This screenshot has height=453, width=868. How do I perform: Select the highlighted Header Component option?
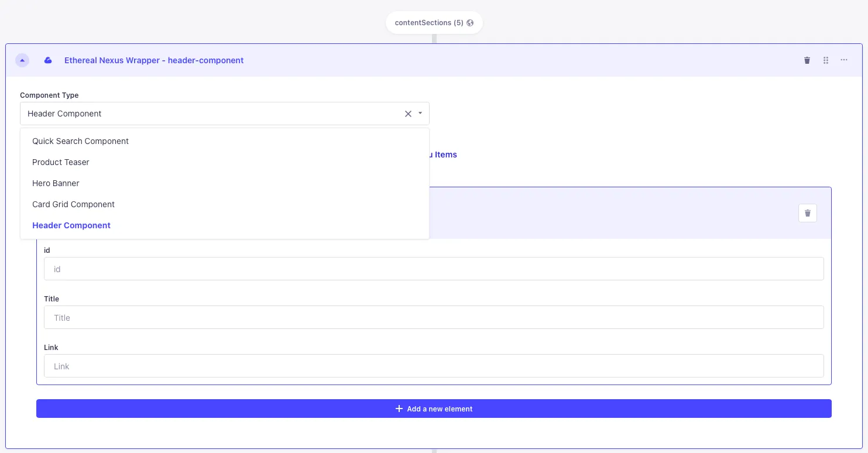(x=71, y=225)
